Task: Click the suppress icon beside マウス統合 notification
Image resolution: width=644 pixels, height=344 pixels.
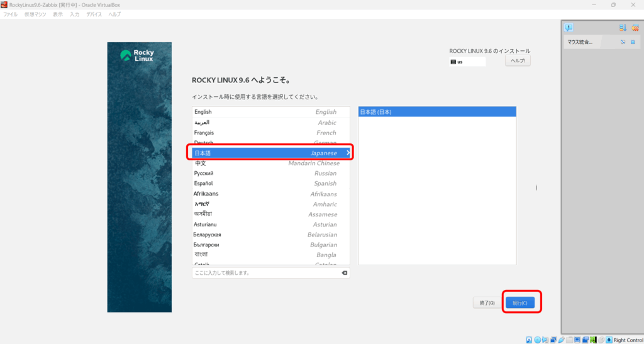Action: coord(623,42)
